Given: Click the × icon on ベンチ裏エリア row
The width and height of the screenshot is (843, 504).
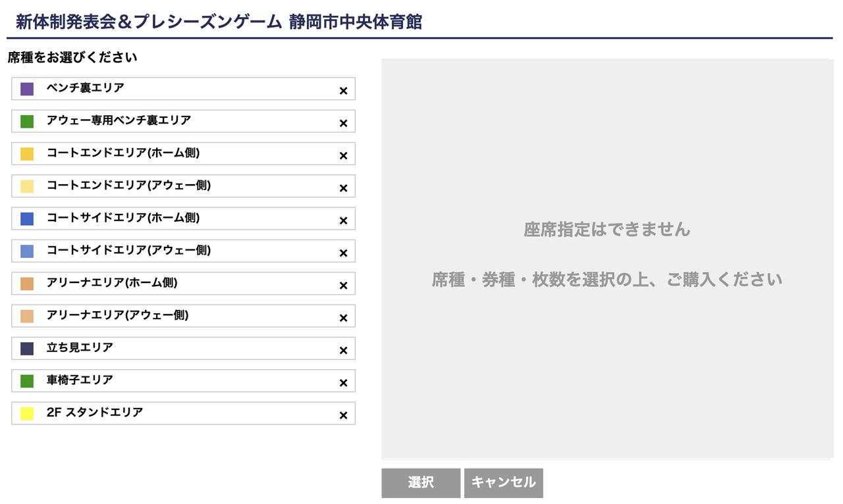Looking at the screenshot, I should [x=343, y=91].
